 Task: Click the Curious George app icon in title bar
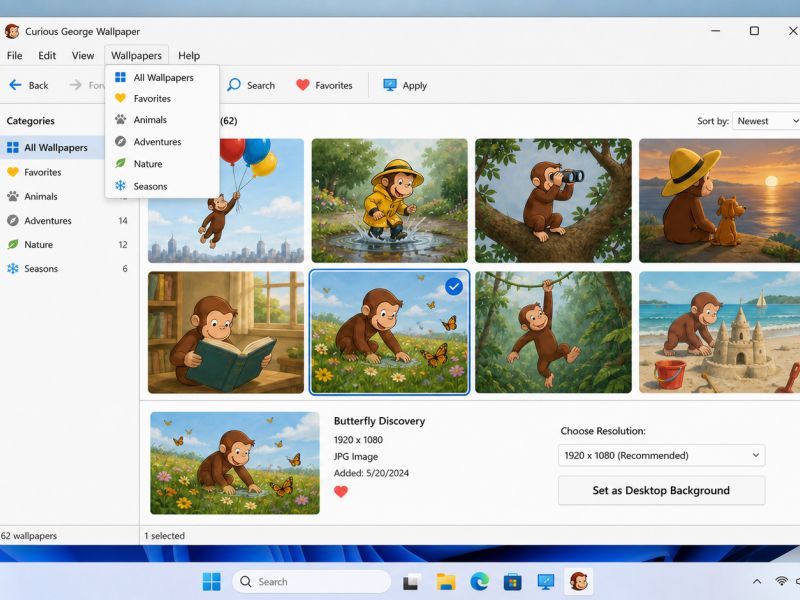tap(12, 31)
